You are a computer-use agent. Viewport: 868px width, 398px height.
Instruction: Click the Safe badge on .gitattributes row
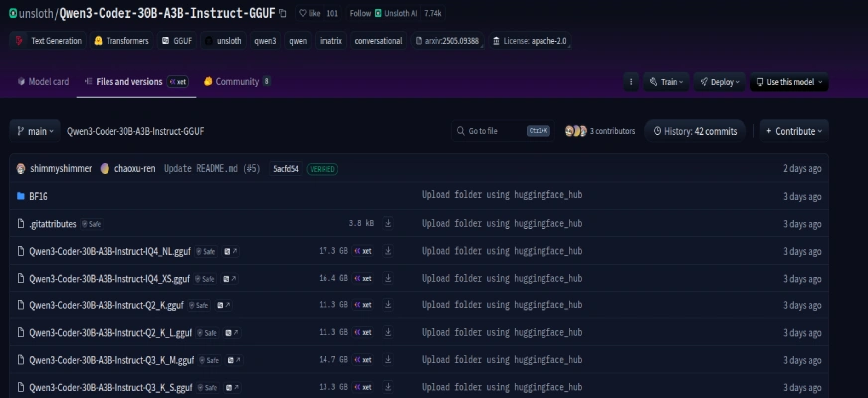[92, 224]
